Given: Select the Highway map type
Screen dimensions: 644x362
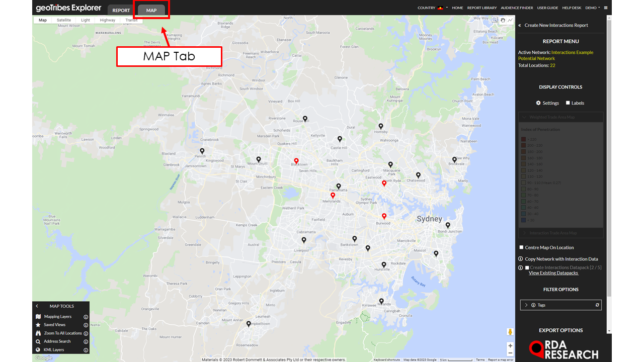Looking at the screenshot, I should (108, 20).
